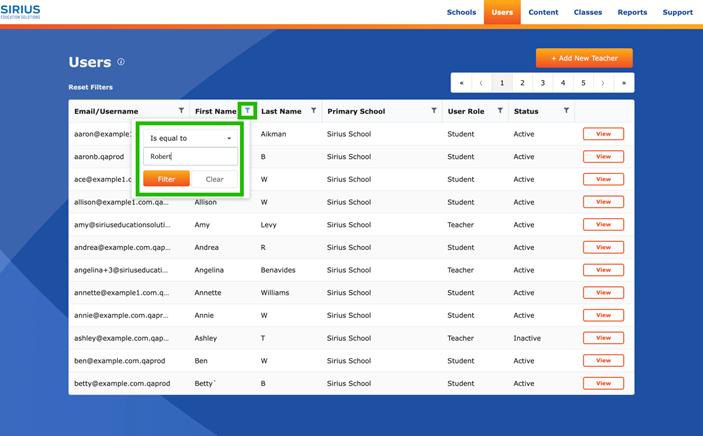Click the info icon beside Users heading
Viewport: 703px width, 436px height.
[121, 62]
